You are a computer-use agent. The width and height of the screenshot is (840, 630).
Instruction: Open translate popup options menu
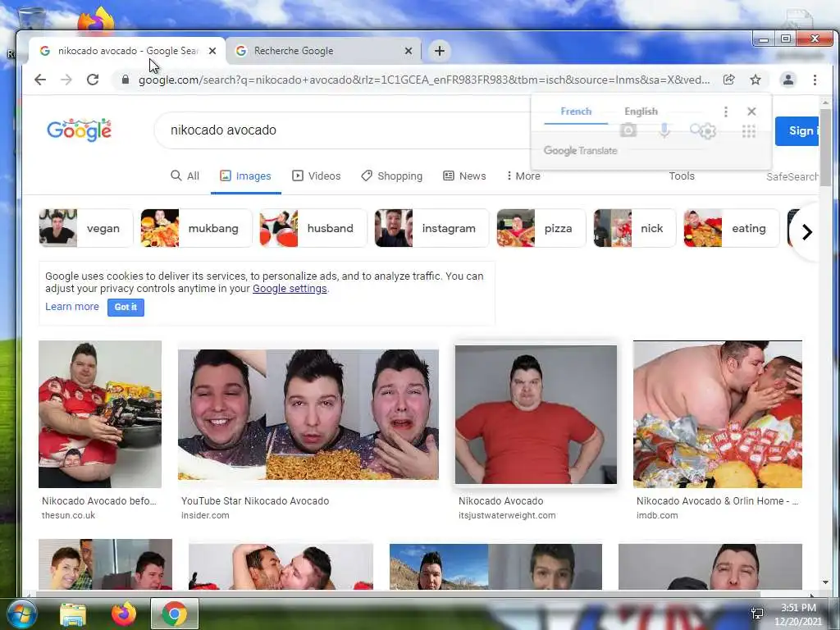tap(726, 112)
